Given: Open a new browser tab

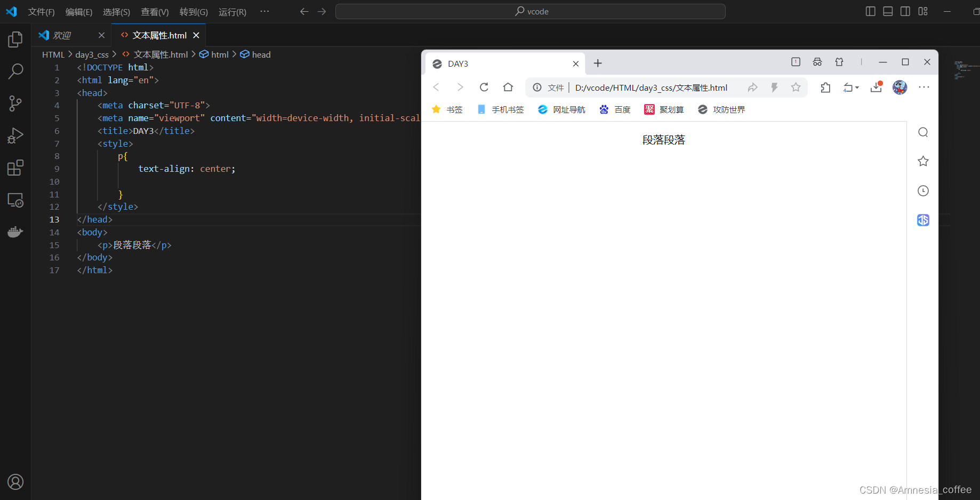Looking at the screenshot, I should 598,63.
